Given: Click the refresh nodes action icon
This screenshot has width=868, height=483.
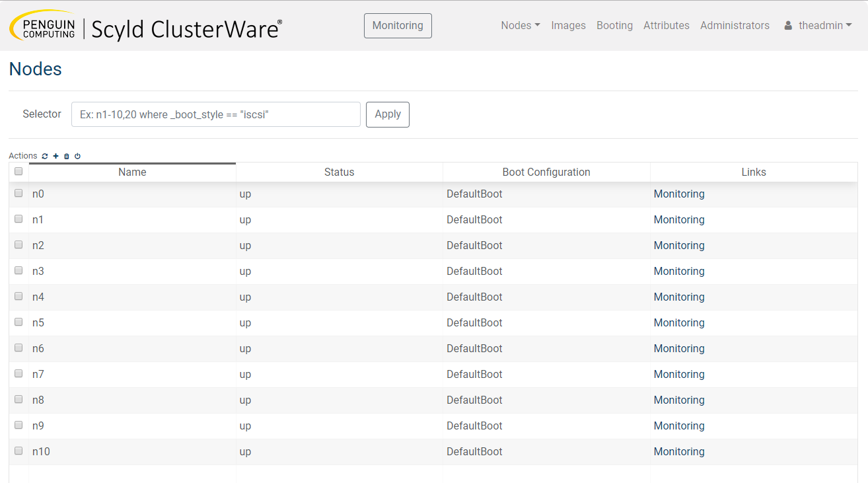Looking at the screenshot, I should tap(45, 156).
